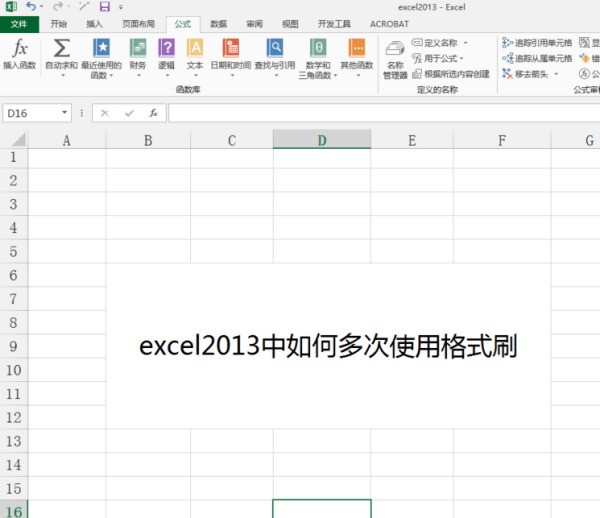Expand the Define Name (定义名称) dropdown
Image resolution: width=600 pixels, height=518 pixels.
click(465, 43)
